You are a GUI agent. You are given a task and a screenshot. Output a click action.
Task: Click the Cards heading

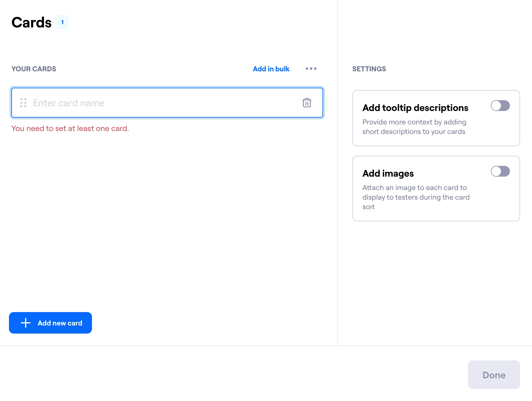point(31,22)
